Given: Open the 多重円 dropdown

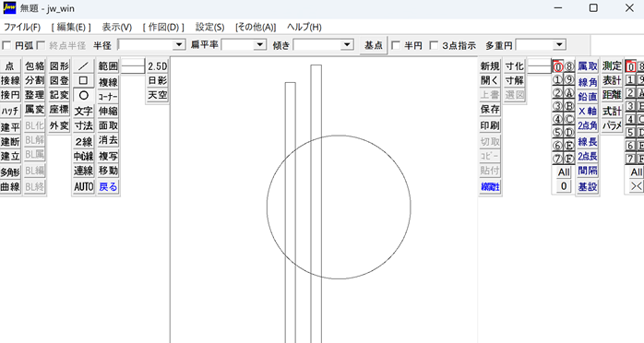Looking at the screenshot, I should (559, 45).
